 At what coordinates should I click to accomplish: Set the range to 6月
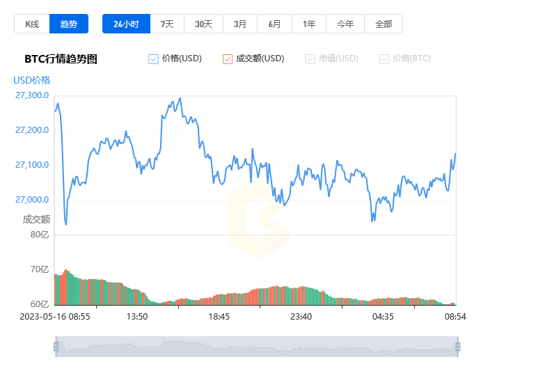pyautogui.click(x=275, y=24)
